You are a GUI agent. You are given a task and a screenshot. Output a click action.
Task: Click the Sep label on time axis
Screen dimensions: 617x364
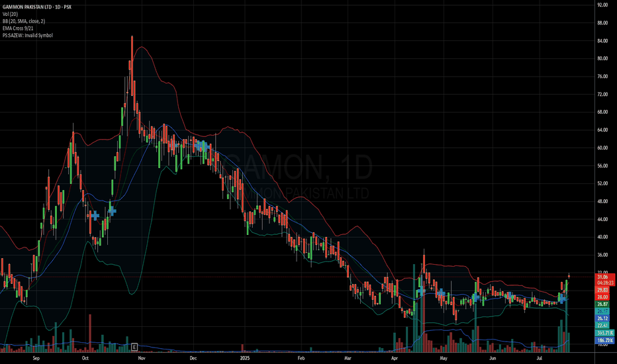point(36,358)
